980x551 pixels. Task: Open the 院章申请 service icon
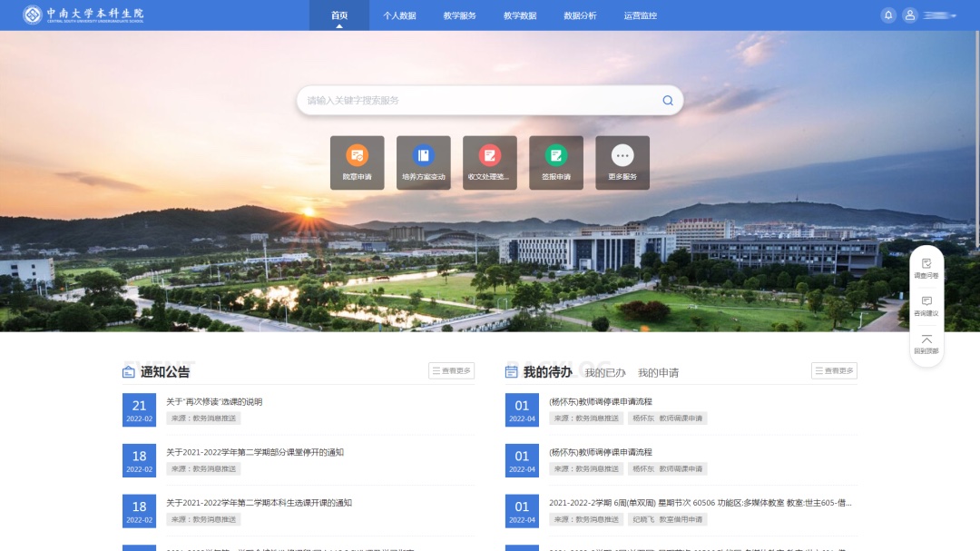(x=357, y=156)
